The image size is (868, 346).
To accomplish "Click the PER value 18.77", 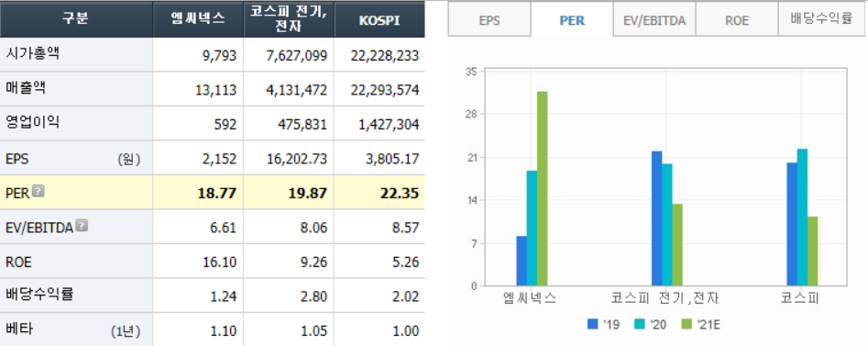I will click(x=217, y=194).
